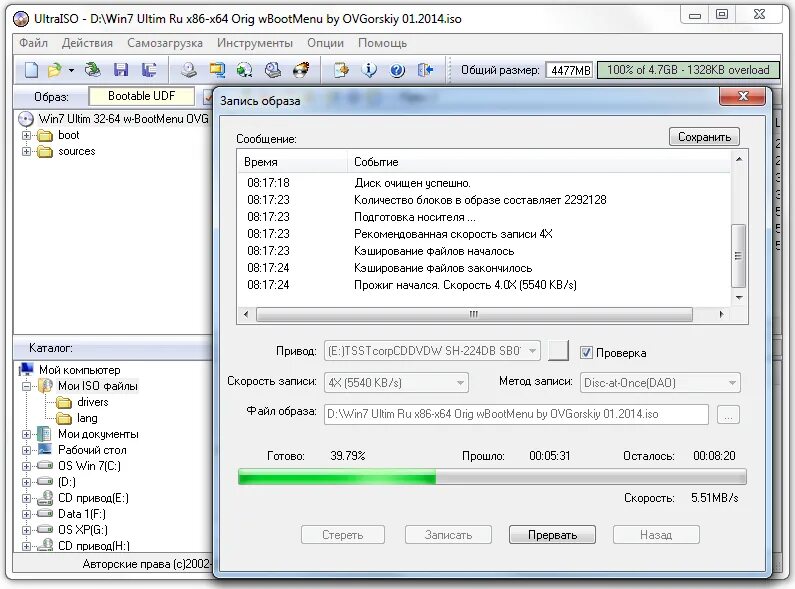This screenshot has width=795, height=589.
Task: Open the Инструменты menu
Action: (255, 43)
